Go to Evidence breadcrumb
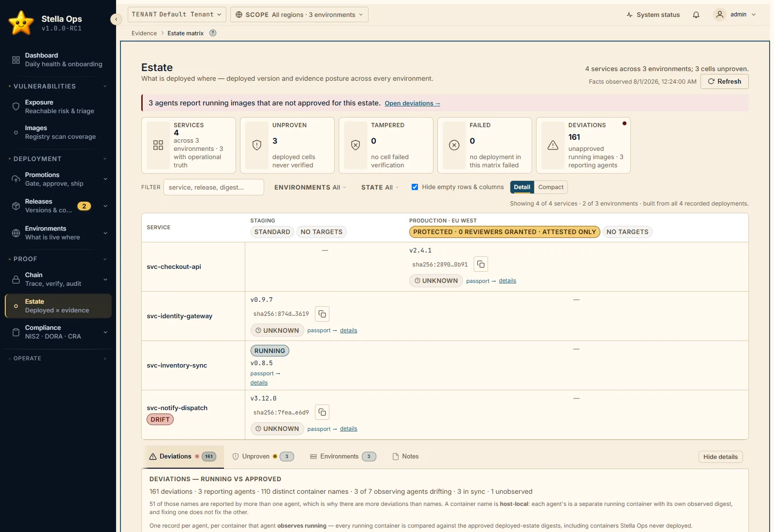The image size is (774, 532). pyautogui.click(x=144, y=33)
